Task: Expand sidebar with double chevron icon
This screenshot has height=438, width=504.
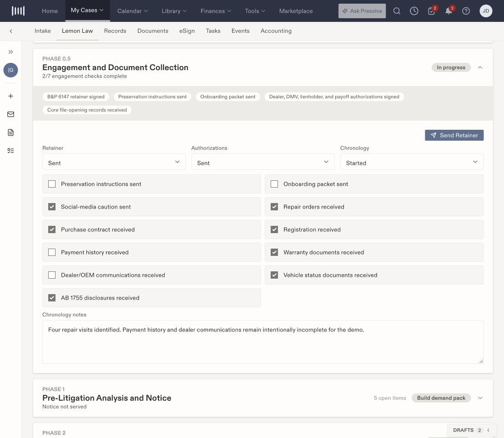Action: 10,52
